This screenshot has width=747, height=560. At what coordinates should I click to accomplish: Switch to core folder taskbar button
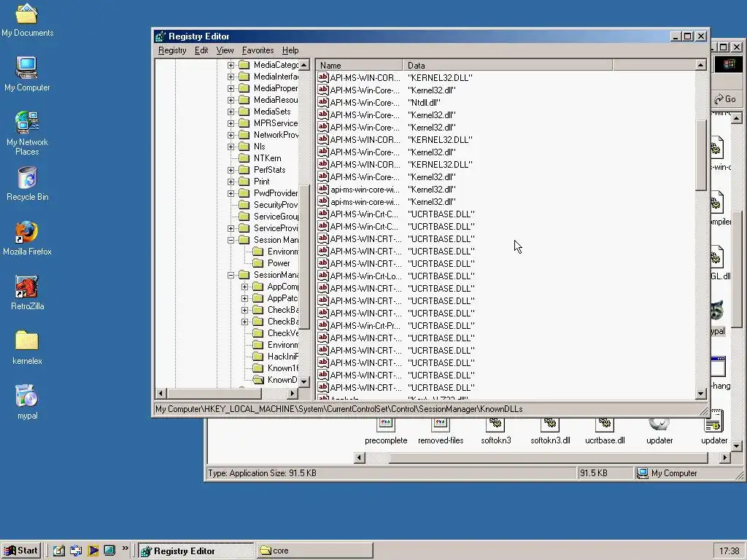point(314,551)
